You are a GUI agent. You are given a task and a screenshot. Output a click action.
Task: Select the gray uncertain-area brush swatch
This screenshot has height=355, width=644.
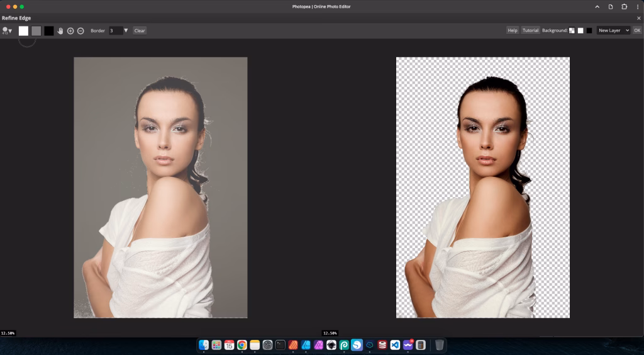(36, 31)
